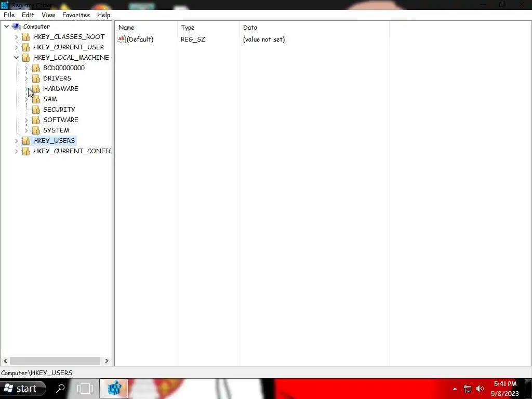Expand HKEY_CLASSES_ROOT key
Viewport: 532px width, 399px height.
click(x=16, y=37)
